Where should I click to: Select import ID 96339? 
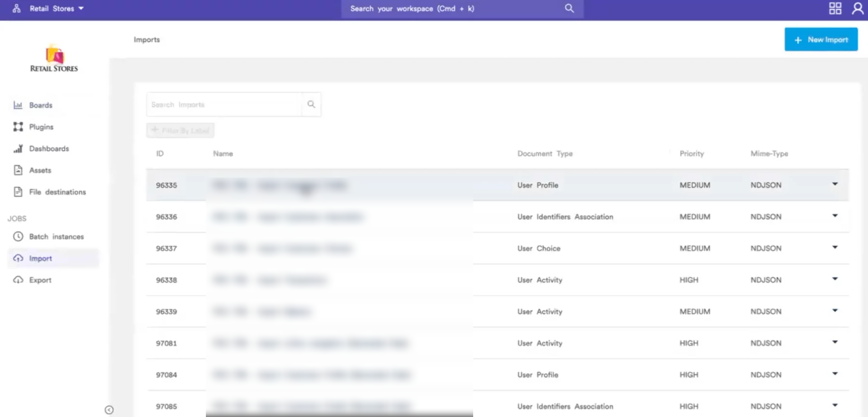[166, 312]
